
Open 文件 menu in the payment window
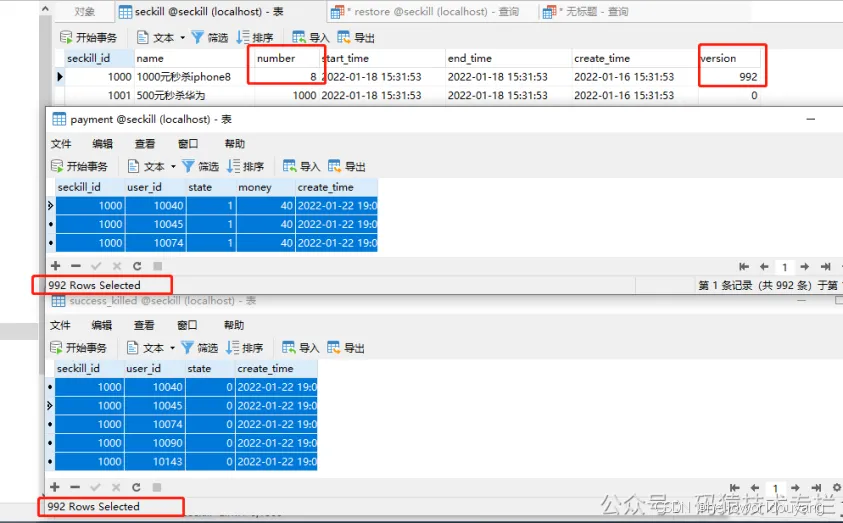coord(61,144)
